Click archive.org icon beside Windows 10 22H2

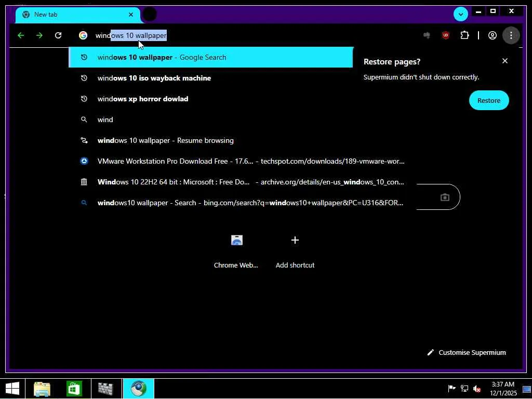84,182
